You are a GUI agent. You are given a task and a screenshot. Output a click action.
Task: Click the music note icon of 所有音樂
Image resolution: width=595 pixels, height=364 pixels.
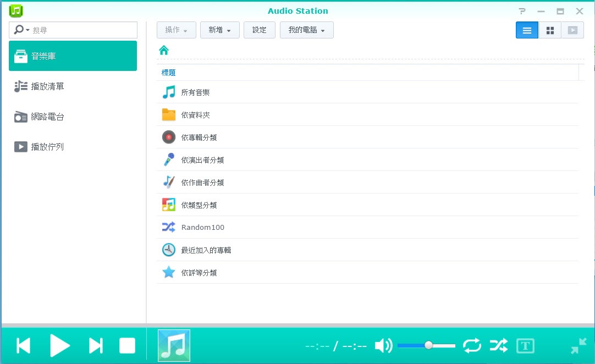169,92
